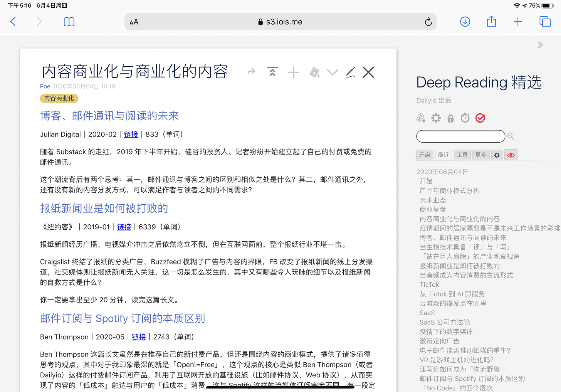
Task: Open heading 报纸新闻业是如何被打败的
Action: (x=104, y=208)
